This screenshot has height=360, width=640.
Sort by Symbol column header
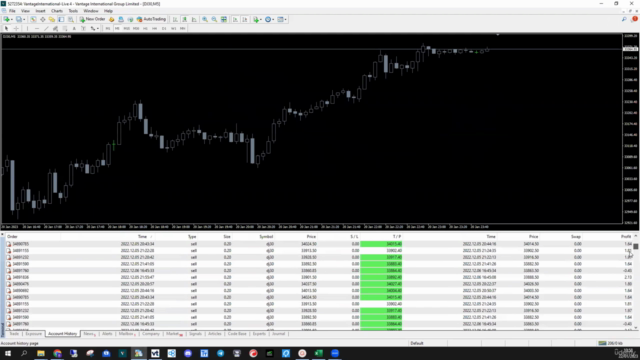(266, 237)
